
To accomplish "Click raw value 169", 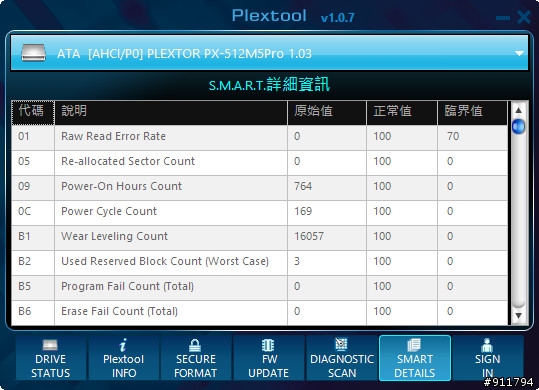I will 303,211.
